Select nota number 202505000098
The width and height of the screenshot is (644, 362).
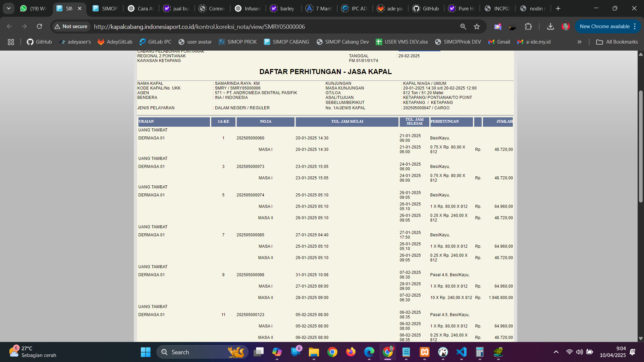250,275
